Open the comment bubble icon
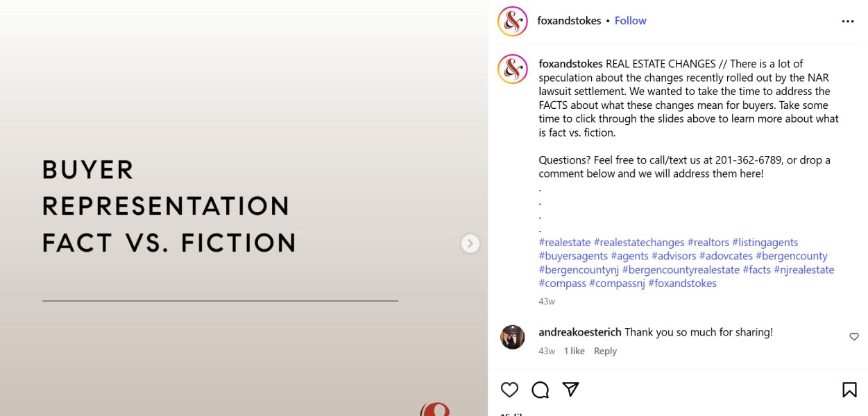868x416 pixels. pyautogui.click(x=540, y=390)
